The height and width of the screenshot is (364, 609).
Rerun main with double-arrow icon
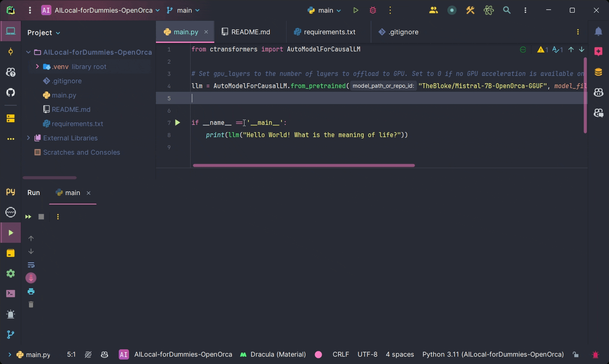pos(28,217)
